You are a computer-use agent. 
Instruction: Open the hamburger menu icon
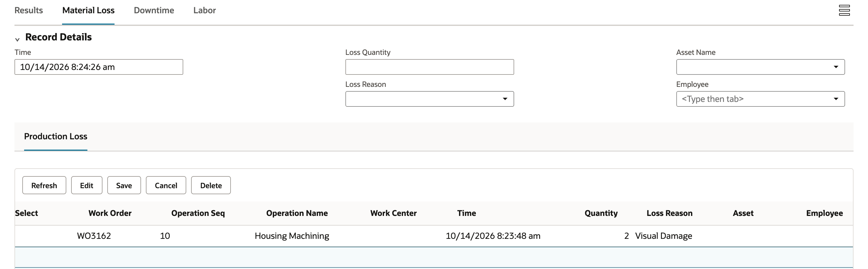point(844,11)
